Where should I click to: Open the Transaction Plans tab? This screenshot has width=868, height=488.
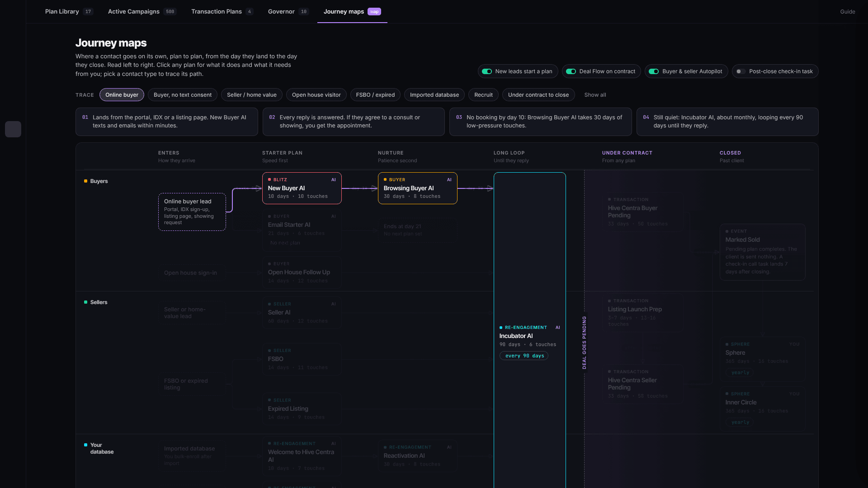222,12
